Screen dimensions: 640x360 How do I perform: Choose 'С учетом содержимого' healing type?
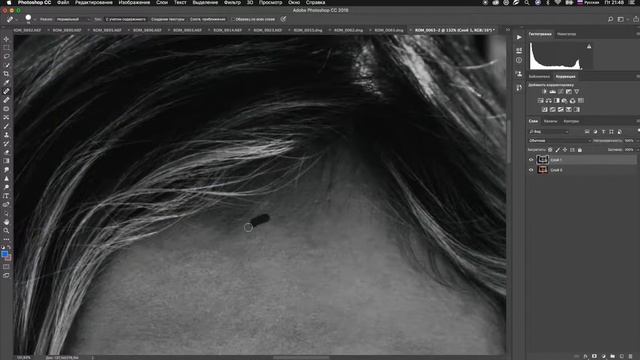[125, 19]
